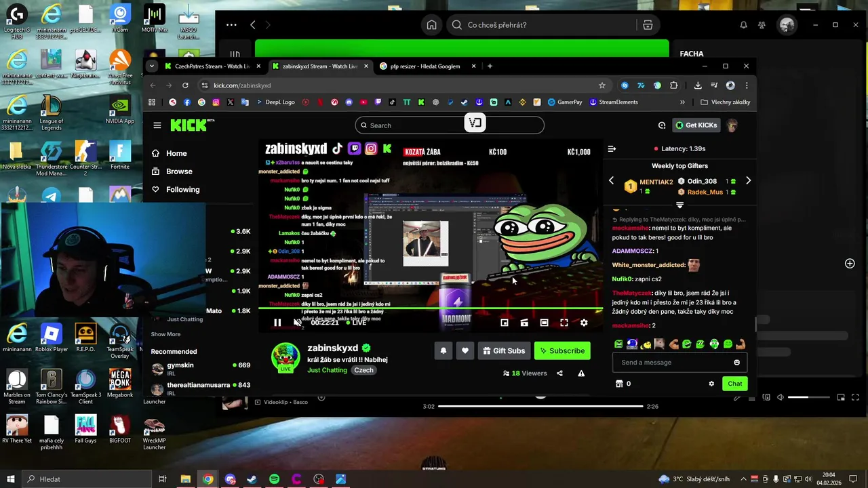Click taskbar Hledat search box
868x488 pixels.
point(87,479)
